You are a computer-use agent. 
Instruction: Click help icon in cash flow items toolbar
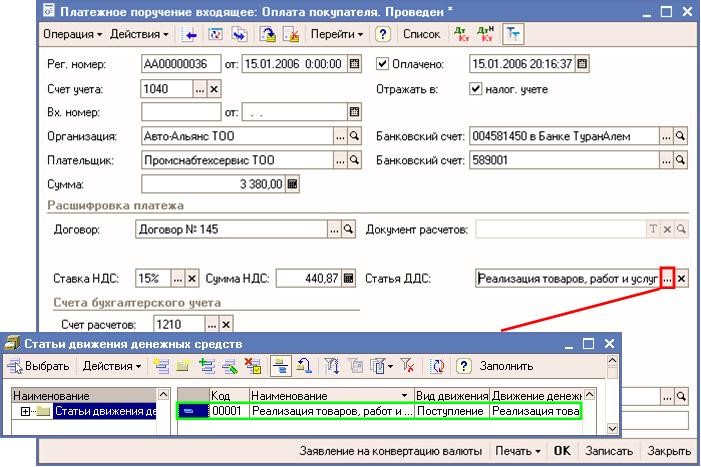point(464,366)
